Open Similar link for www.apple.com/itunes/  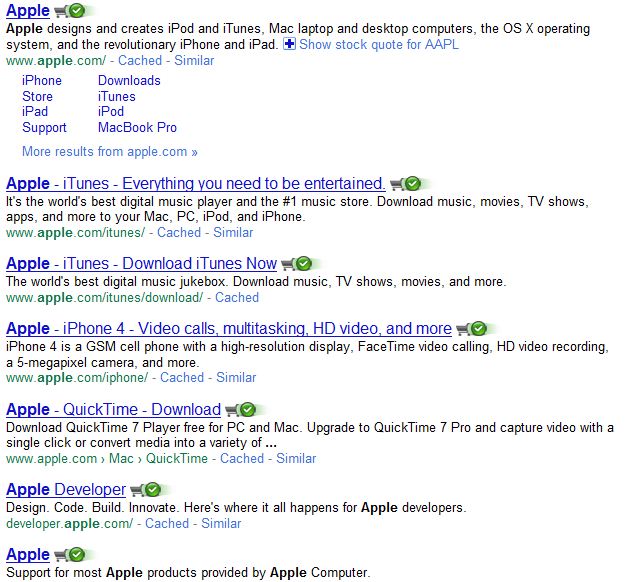[233, 233]
